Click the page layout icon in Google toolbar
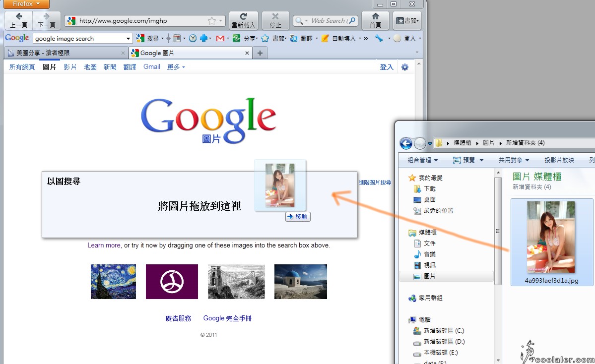595x364 pixels. [x=177, y=38]
